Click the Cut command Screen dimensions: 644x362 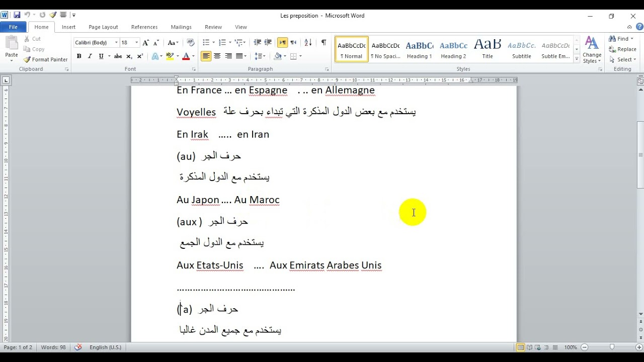click(32, 39)
